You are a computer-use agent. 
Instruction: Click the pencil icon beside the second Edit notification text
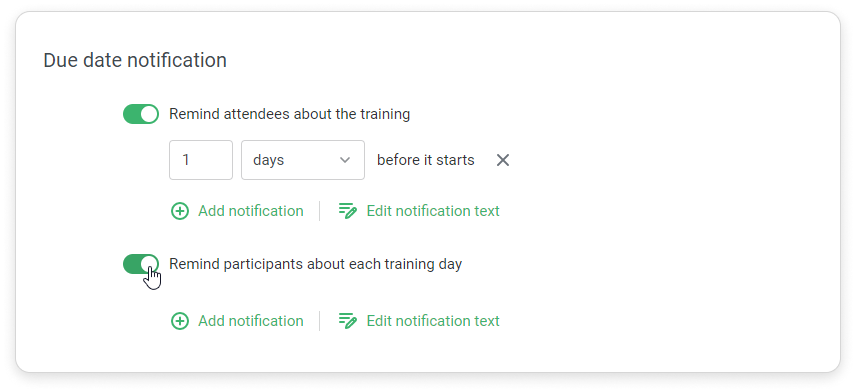pyautogui.click(x=348, y=321)
